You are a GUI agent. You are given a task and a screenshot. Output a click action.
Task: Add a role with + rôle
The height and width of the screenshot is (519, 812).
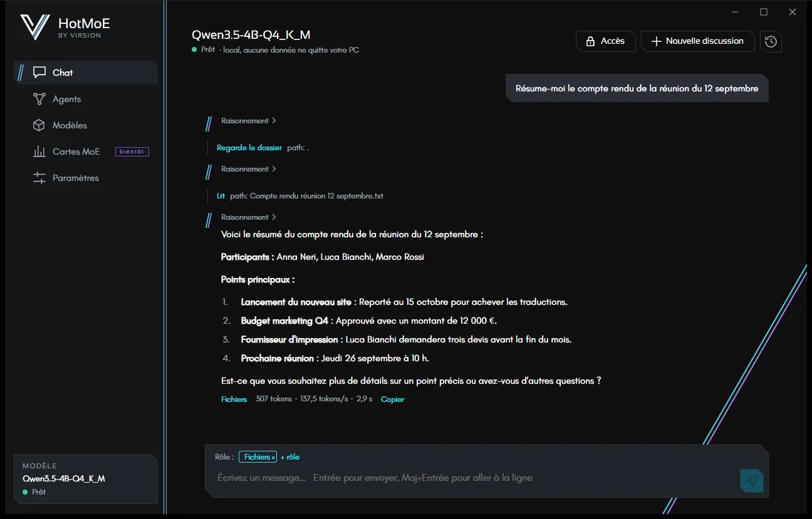290,457
